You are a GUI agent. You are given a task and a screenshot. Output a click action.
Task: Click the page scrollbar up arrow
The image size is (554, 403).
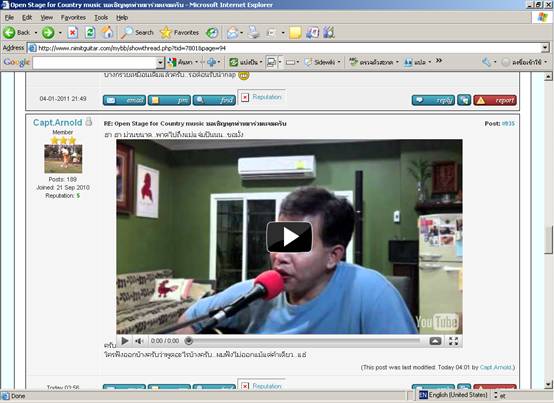[548, 76]
